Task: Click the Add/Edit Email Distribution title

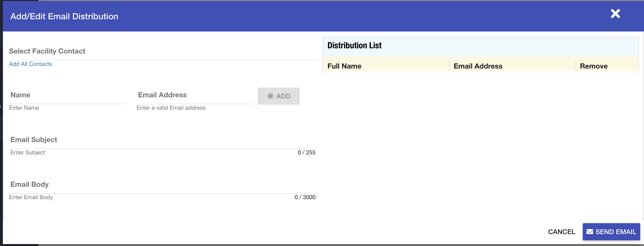Action: (64, 16)
